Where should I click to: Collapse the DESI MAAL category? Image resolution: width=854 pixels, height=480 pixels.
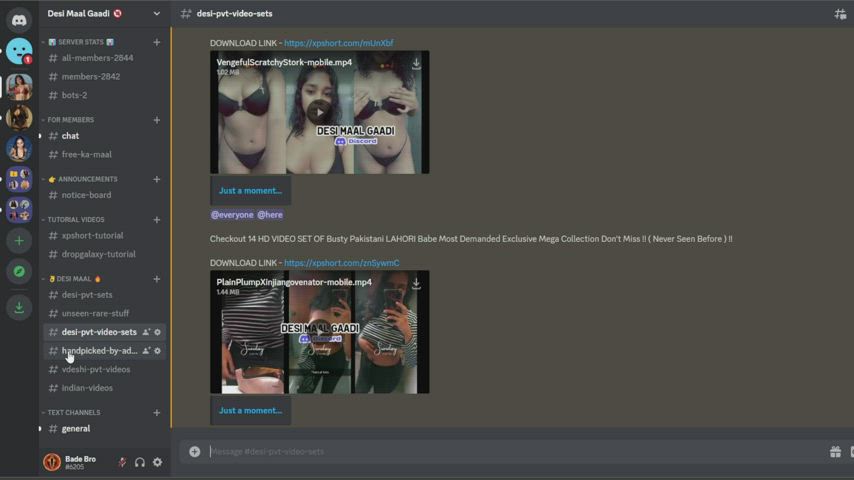[x=71, y=279]
